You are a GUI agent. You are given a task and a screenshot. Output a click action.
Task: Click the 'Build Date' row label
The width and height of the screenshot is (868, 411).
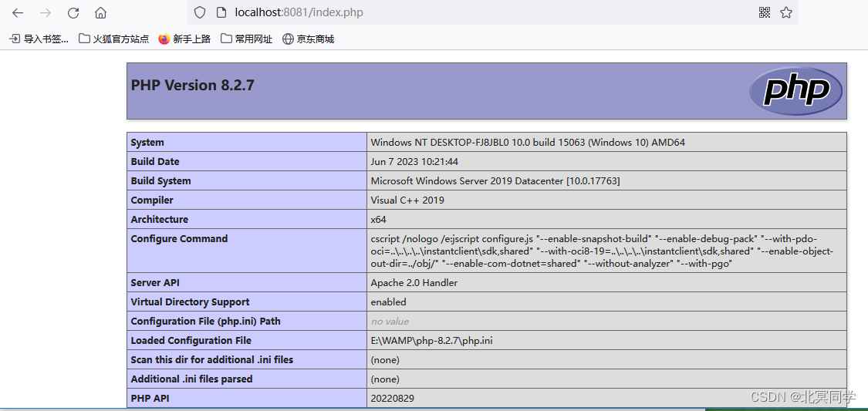pos(155,161)
